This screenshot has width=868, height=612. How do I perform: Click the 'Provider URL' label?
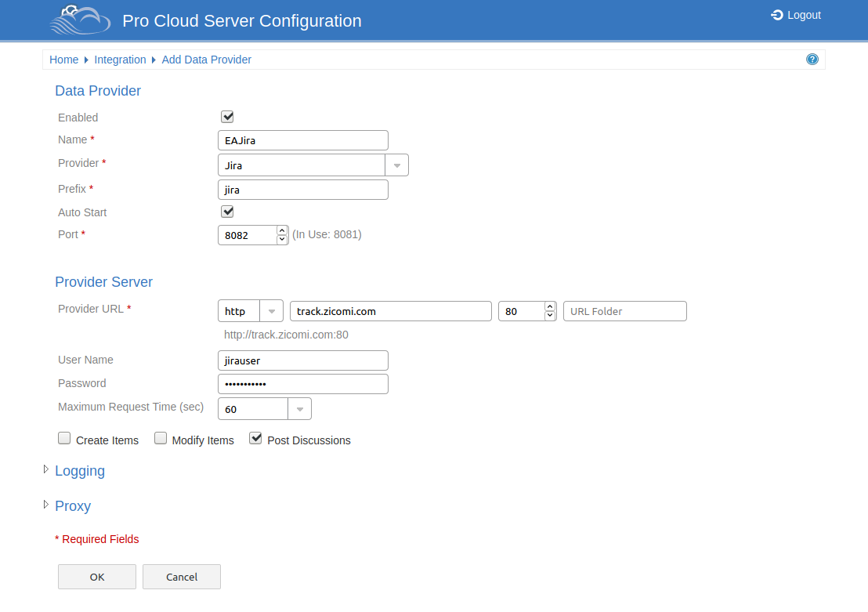91,309
